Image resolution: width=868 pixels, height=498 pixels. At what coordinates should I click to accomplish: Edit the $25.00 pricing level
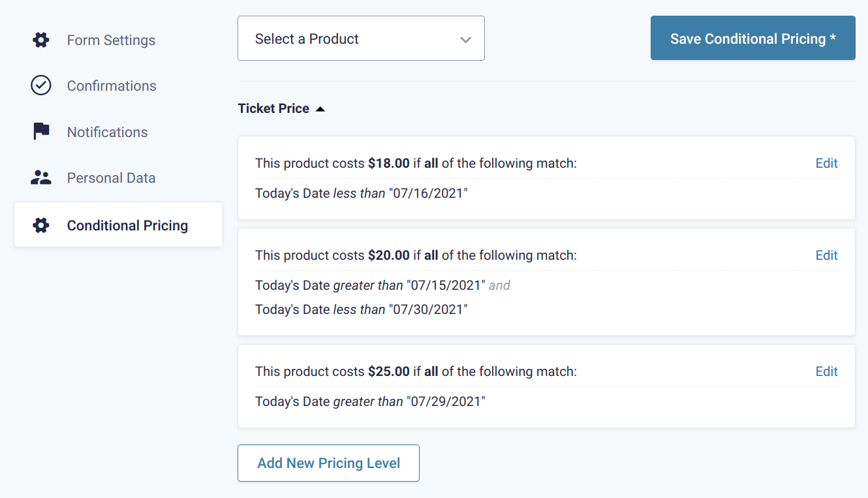click(826, 371)
